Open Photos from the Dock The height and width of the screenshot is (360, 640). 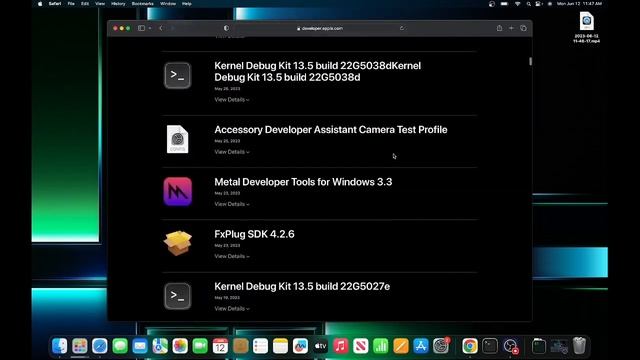[x=180, y=346]
